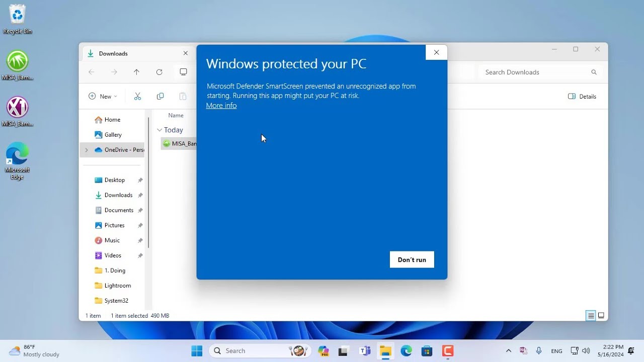644x362 pixels.
Task: Click the taskbar Search box
Action: [260, 350]
